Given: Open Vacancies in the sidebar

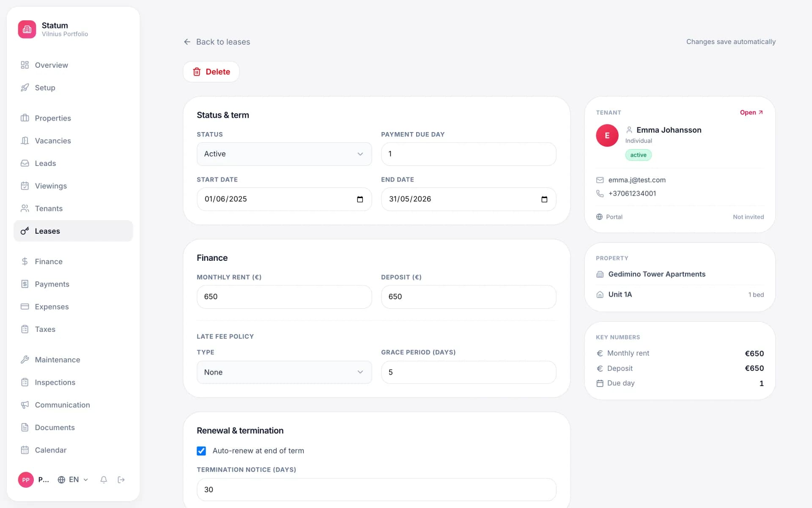Looking at the screenshot, I should point(73,141).
